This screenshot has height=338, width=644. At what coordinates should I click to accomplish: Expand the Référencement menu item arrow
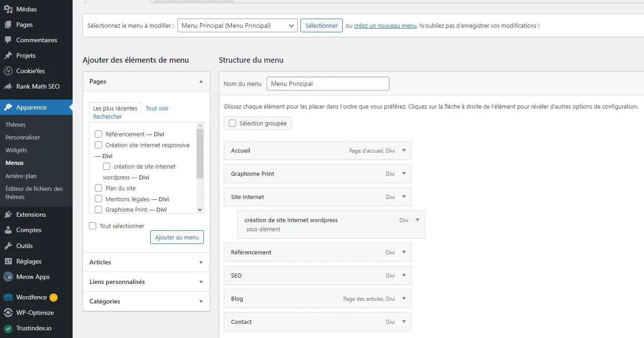click(404, 252)
